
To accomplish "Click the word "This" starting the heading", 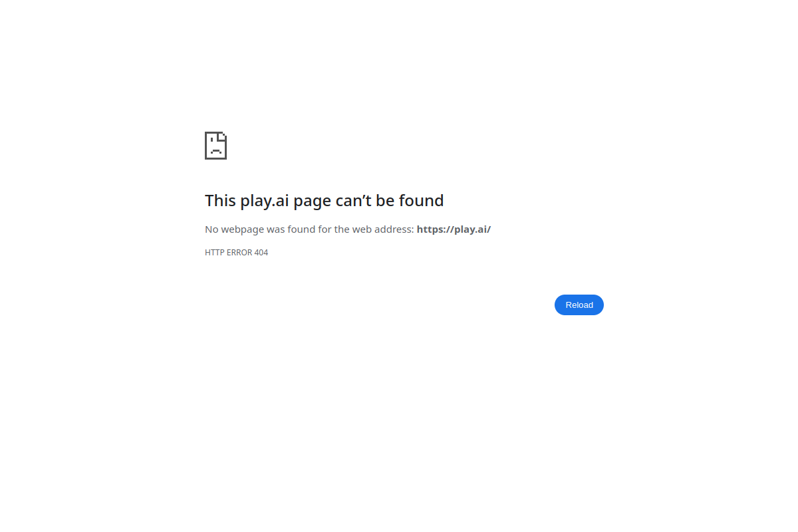I will click(x=221, y=200).
